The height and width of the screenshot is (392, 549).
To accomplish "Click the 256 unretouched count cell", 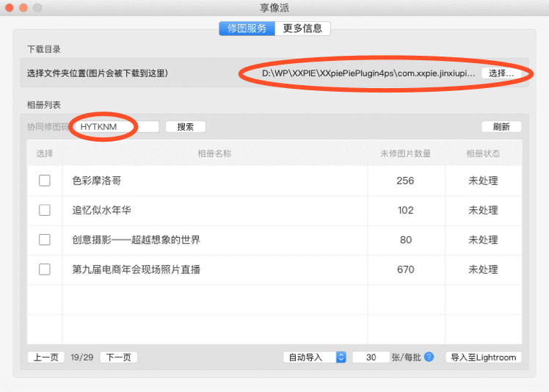I will tap(405, 181).
